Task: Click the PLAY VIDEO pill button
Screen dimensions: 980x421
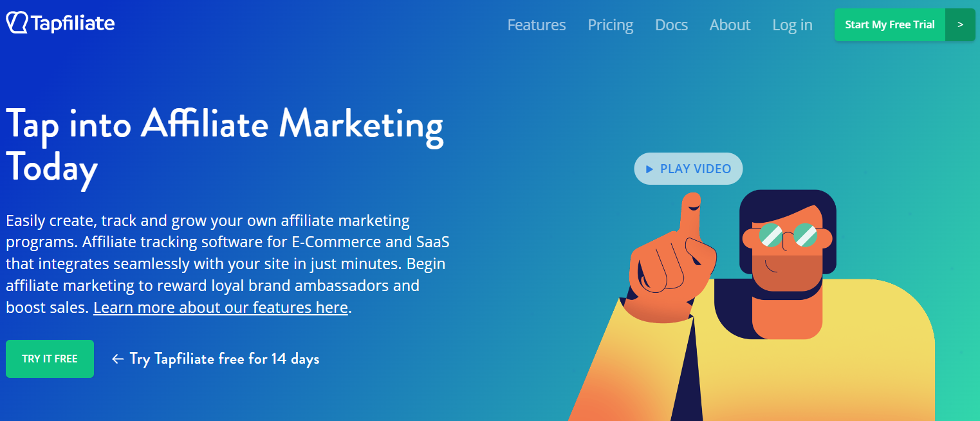Action: pyautogui.click(x=688, y=169)
